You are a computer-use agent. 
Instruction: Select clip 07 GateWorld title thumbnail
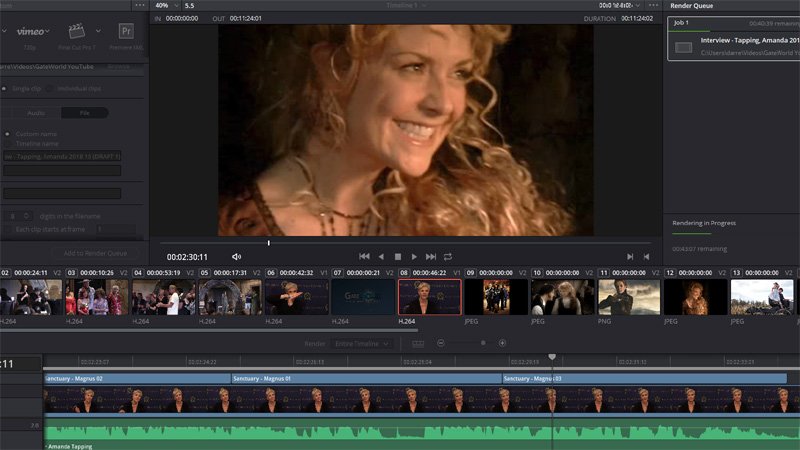pyautogui.click(x=363, y=296)
